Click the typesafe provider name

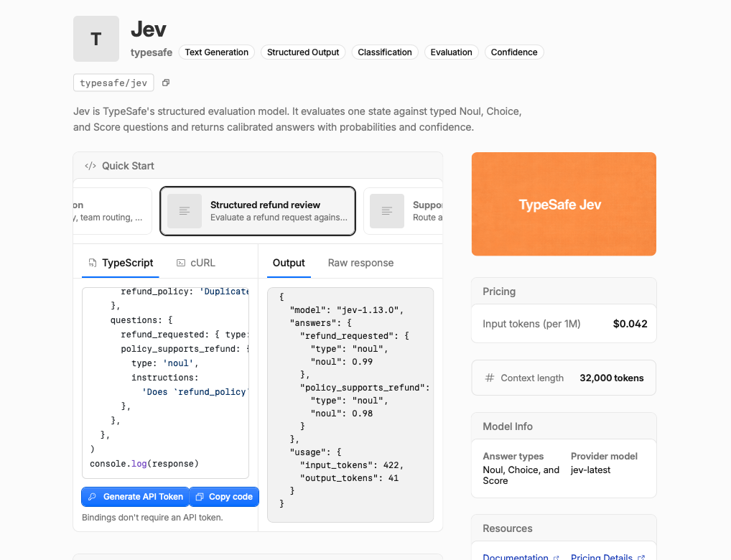[x=152, y=52]
